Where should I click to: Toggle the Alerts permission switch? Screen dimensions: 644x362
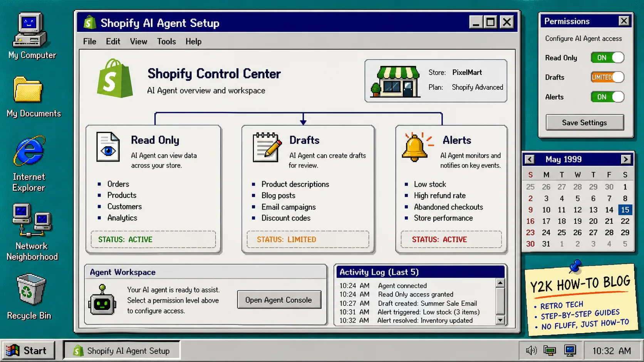[x=607, y=97]
